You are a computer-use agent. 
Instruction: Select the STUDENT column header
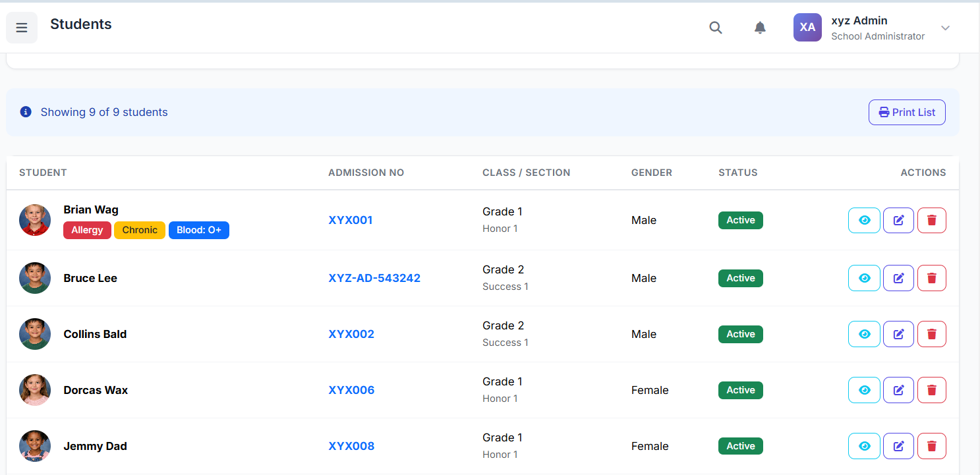(x=43, y=172)
